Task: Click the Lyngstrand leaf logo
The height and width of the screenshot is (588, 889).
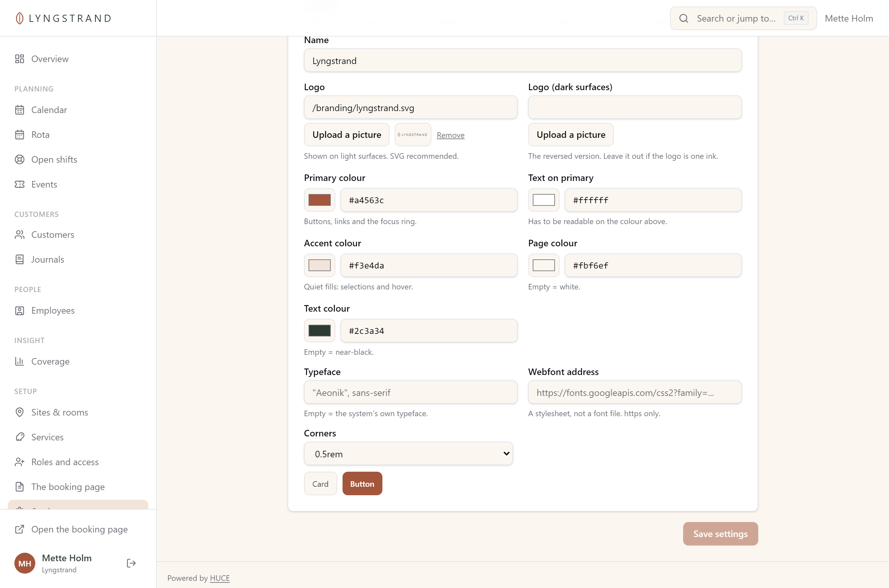Action: [x=20, y=18]
